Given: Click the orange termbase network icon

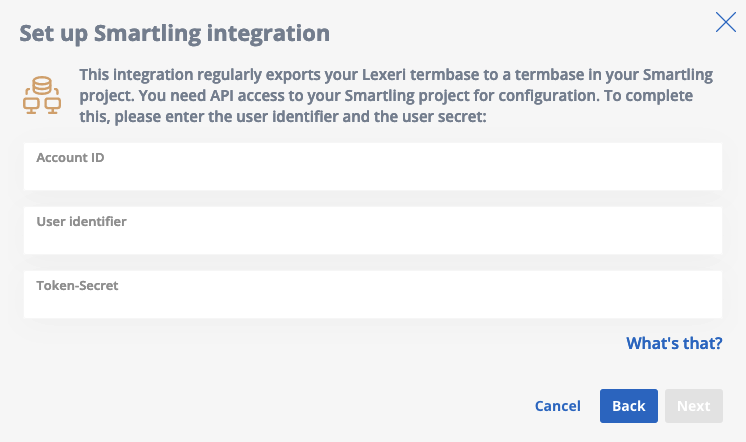Looking at the screenshot, I should pos(42,95).
